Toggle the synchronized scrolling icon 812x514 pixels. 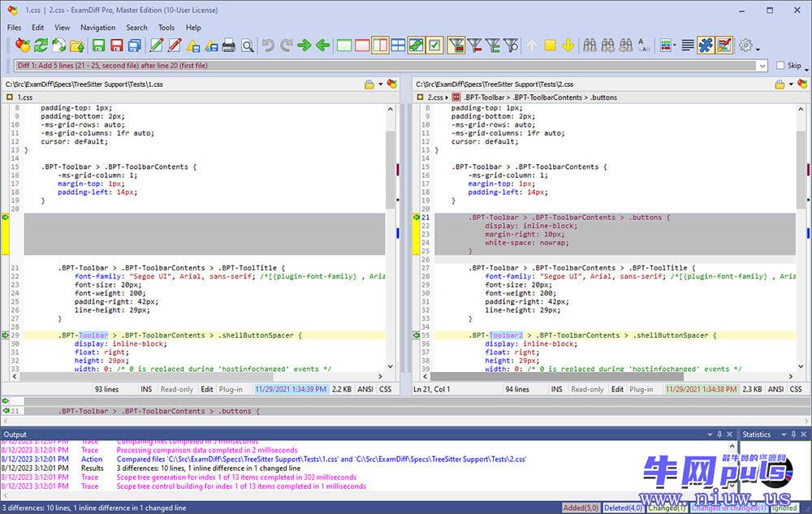click(417, 45)
